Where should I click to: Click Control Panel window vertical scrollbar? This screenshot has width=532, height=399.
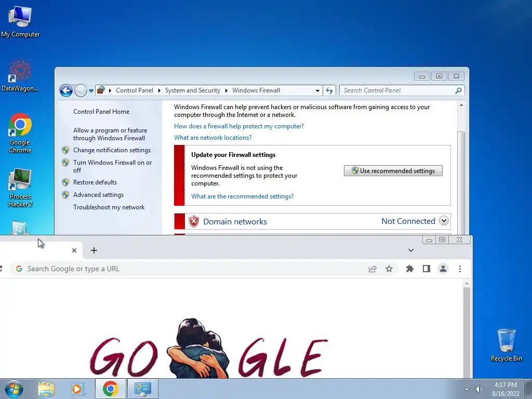click(x=461, y=183)
